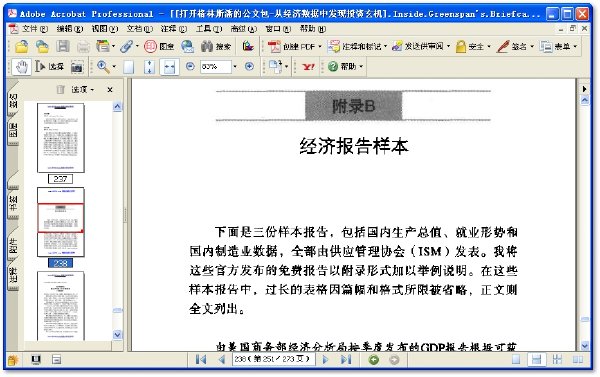Click thumbnail panel scroll up arrow
This screenshot has height=377, width=600.
point(117,106)
